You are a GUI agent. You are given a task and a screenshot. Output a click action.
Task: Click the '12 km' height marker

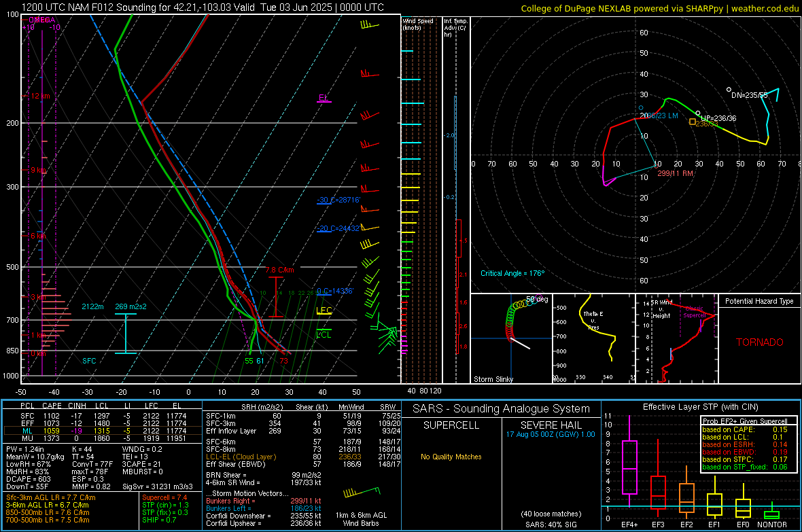tap(40, 96)
